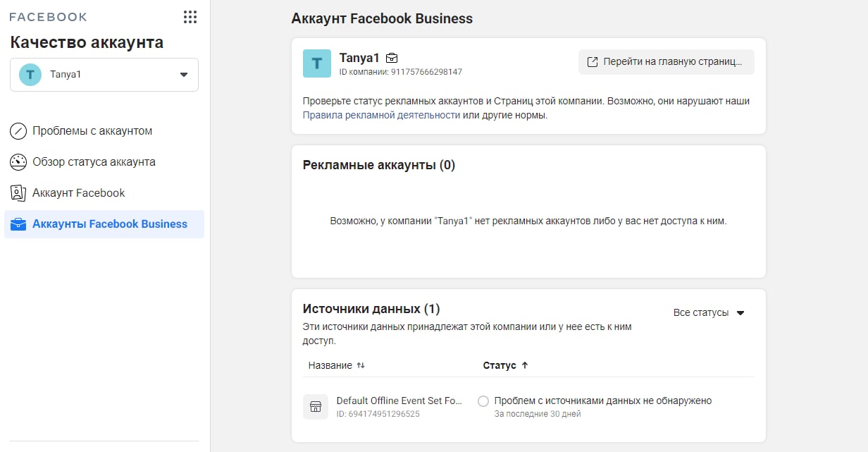Open the Tanya1 account selector dropdown

pos(104,75)
